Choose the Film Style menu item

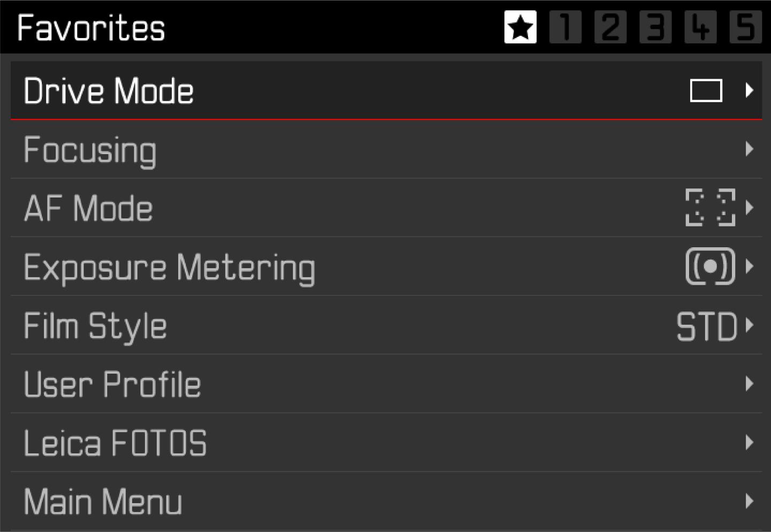(95, 326)
